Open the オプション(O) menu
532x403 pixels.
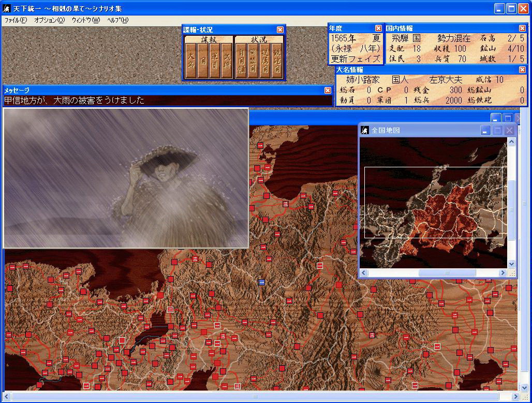point(49,20)
